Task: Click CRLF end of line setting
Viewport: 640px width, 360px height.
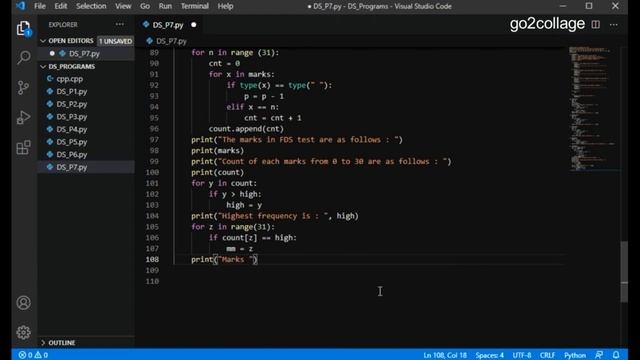Action: 547,355
